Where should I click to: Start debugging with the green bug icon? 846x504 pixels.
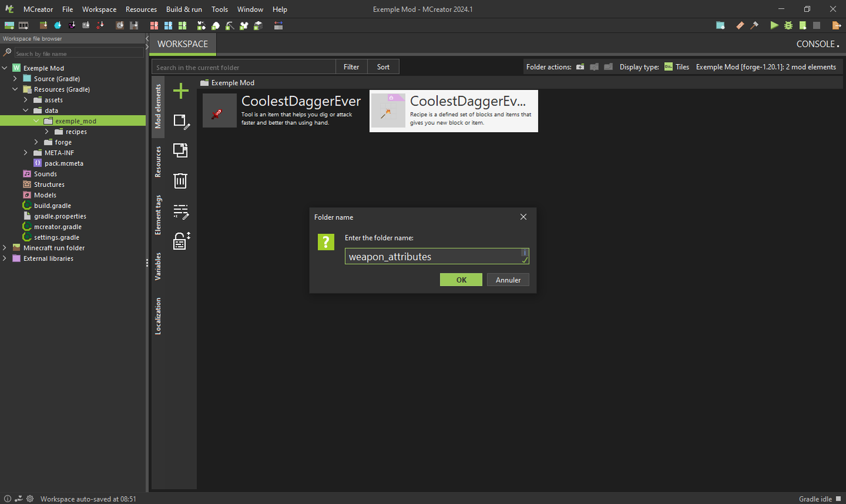point(788,26)
